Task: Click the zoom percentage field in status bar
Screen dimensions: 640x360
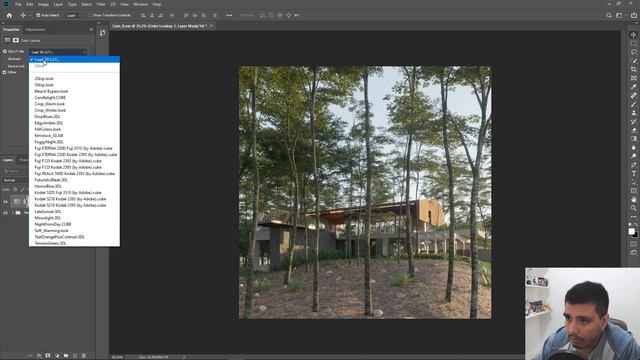Action: 117,357
